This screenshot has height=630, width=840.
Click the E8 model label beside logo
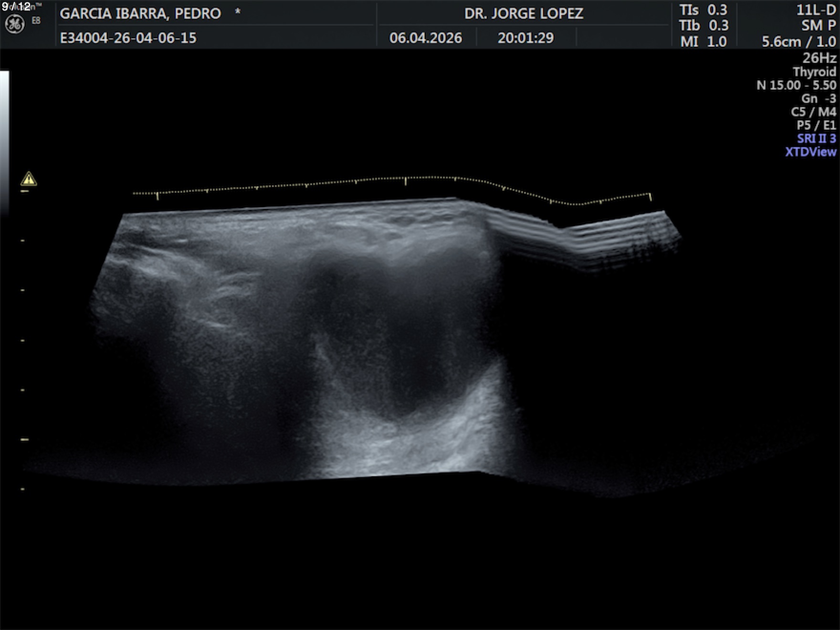point(36,21)
